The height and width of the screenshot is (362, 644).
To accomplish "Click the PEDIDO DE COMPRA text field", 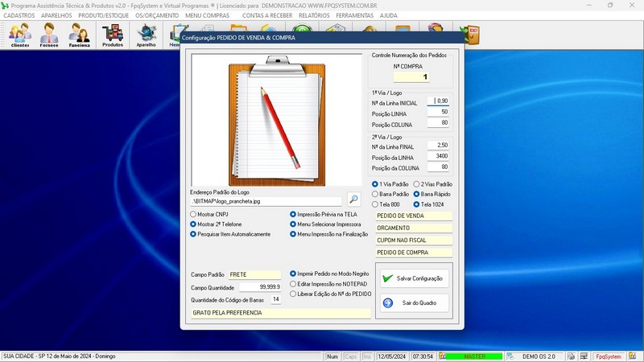I will 414,253.
